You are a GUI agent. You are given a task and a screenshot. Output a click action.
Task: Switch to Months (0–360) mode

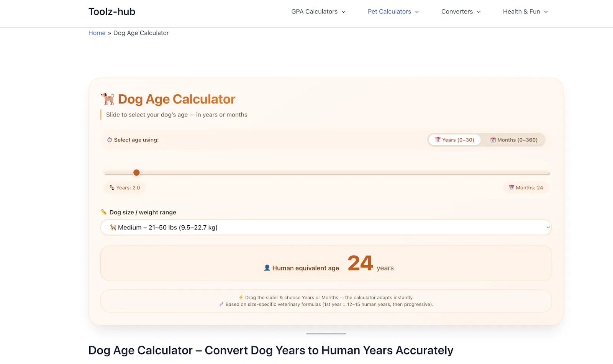click(514, 140)
